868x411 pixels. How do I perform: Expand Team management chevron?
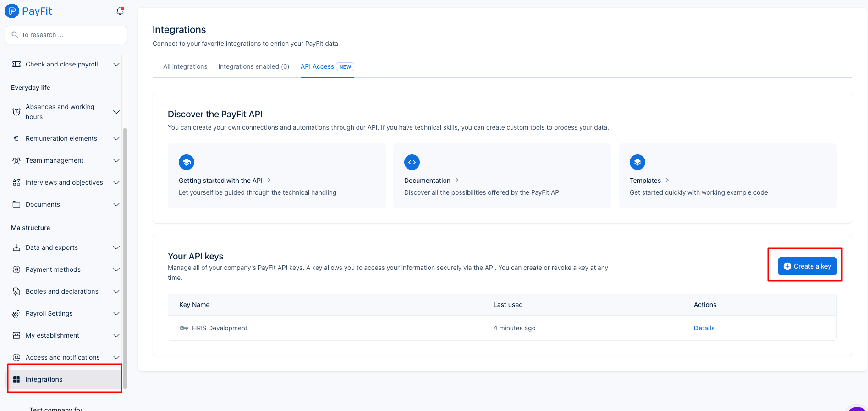click(x=116, y=160)
